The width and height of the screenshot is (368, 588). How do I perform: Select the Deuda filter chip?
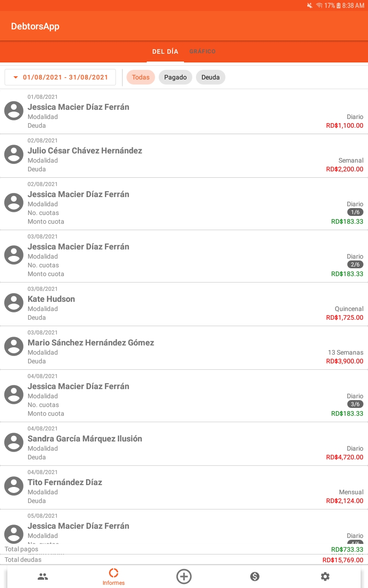(x=211, y=77)
